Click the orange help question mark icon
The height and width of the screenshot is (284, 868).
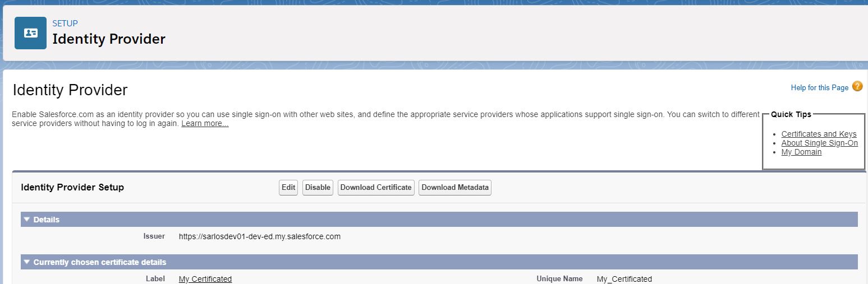point(857,86)
